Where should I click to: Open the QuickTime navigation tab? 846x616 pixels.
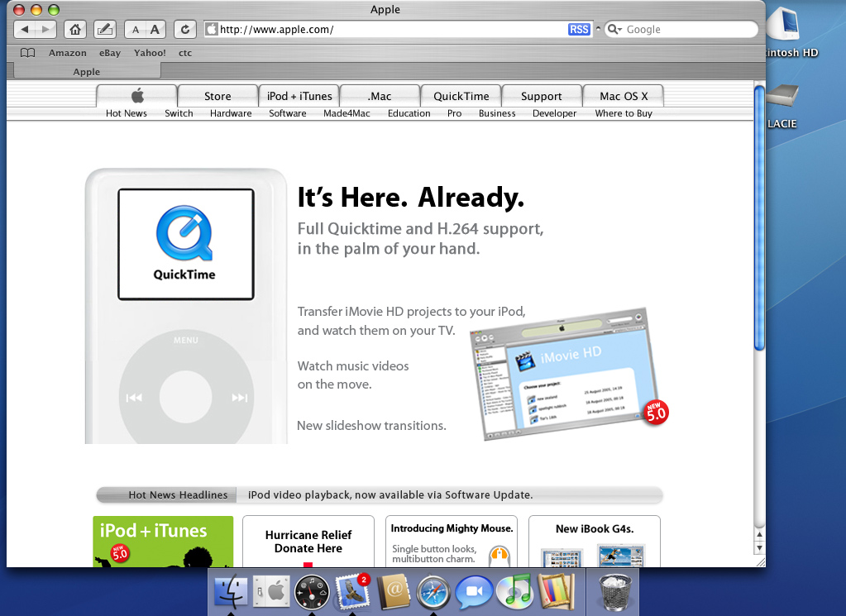point(461,96)
